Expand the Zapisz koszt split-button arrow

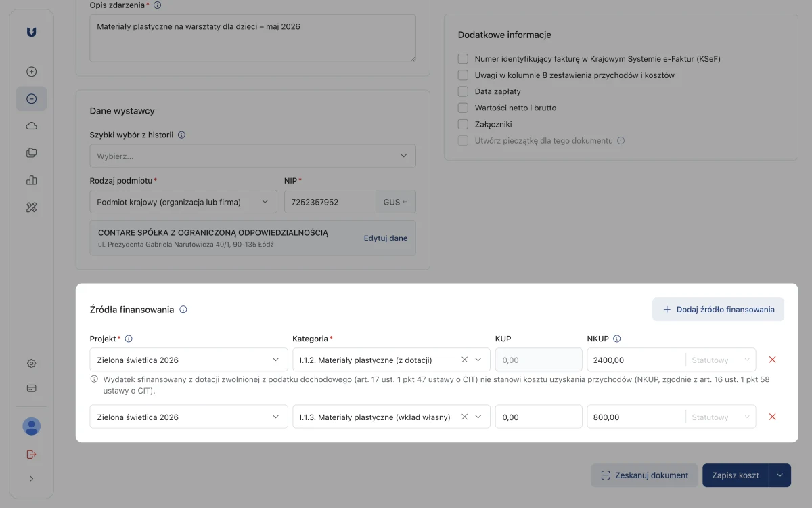pos(780,475)
